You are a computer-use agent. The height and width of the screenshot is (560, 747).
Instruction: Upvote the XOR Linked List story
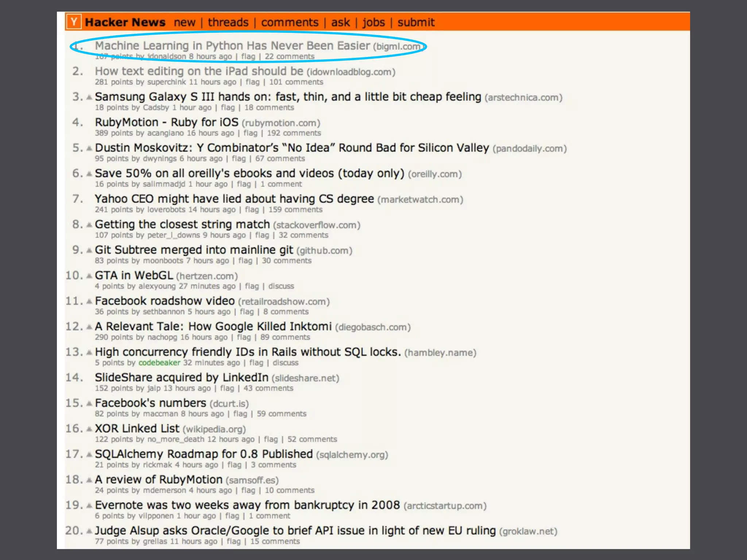[89, 429]
